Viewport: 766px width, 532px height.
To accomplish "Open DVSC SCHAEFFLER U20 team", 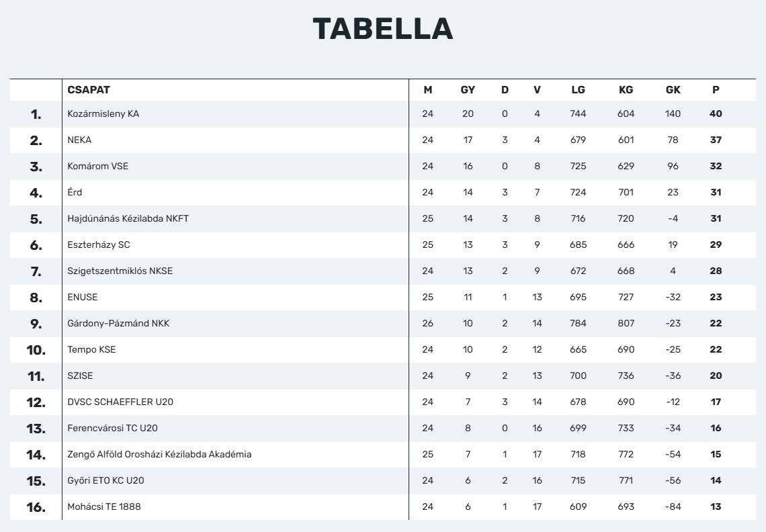I will tap(120, 402).
